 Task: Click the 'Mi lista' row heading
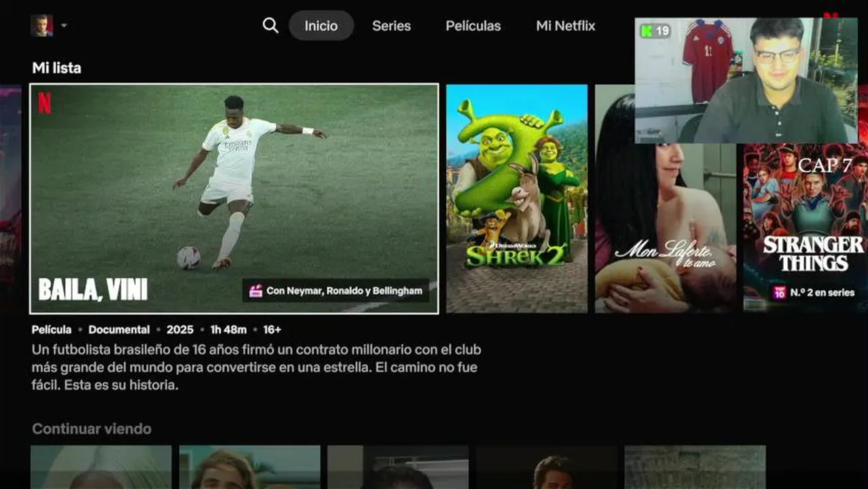tap(56, 68)
